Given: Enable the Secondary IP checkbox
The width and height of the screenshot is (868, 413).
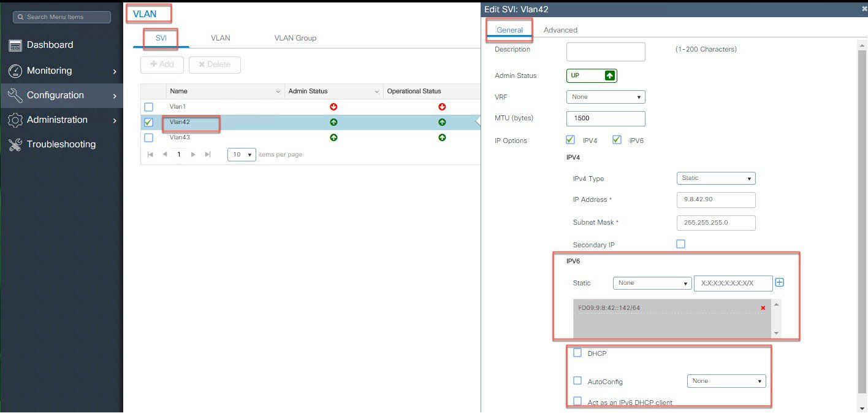Looking at the screenshot, I should (x=680, y=244).
